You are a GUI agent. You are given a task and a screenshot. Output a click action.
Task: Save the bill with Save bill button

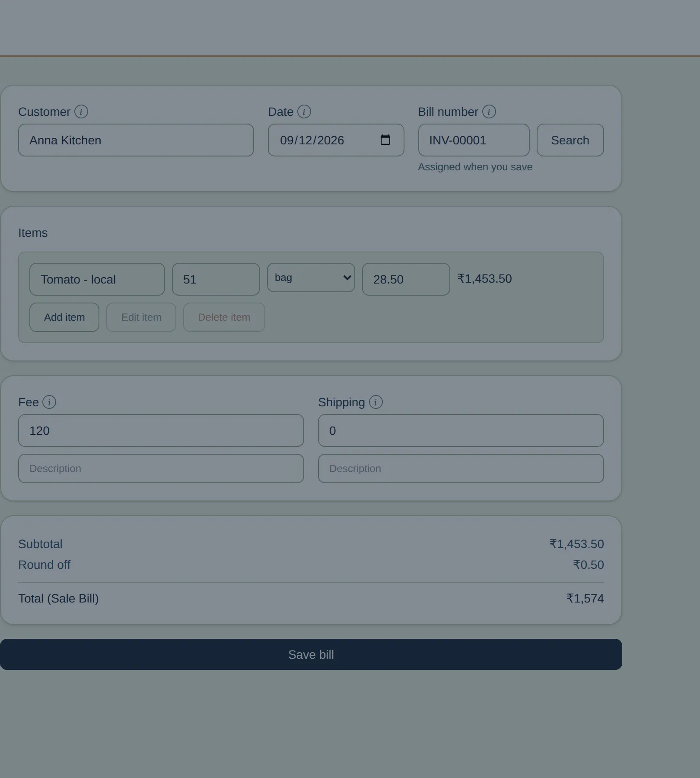pyautogui.click(x=311, y=654)
